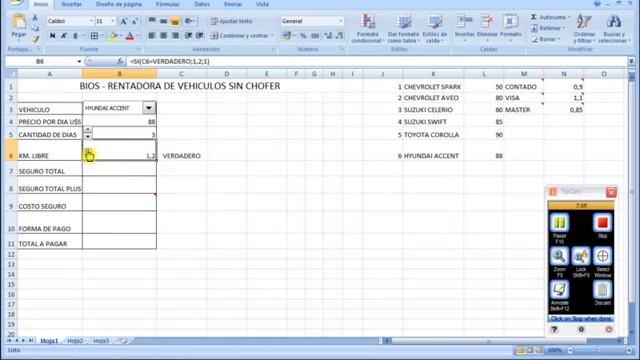The width and height of the screenshot is (640, 360).
Task: Open Dar formato como tabla menu
Action: [x=403, y=29]
